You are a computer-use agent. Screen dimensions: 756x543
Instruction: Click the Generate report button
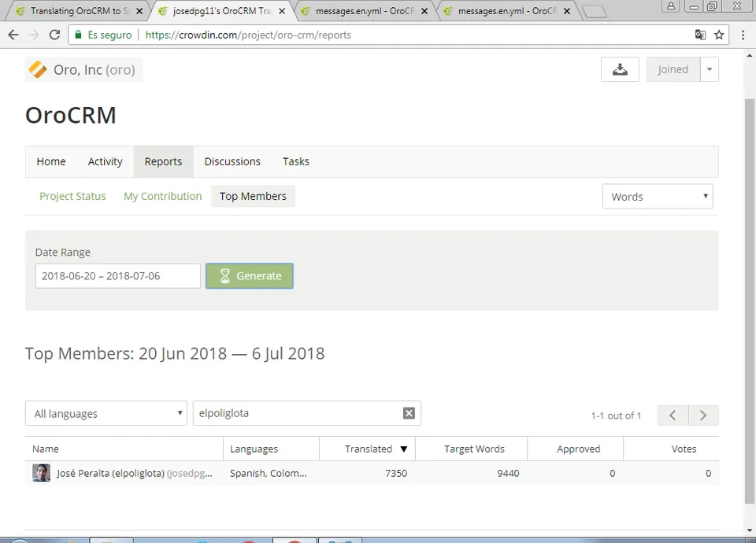click(250, 276)
